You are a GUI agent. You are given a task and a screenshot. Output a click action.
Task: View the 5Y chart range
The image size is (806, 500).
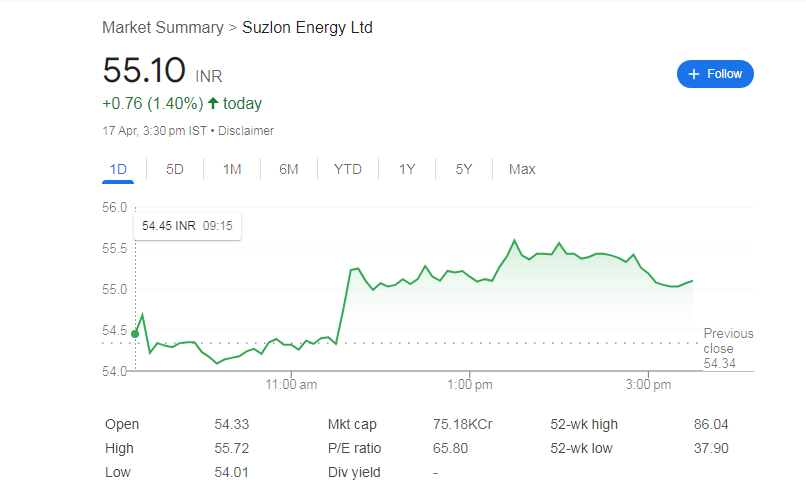[x=463, y=169]
